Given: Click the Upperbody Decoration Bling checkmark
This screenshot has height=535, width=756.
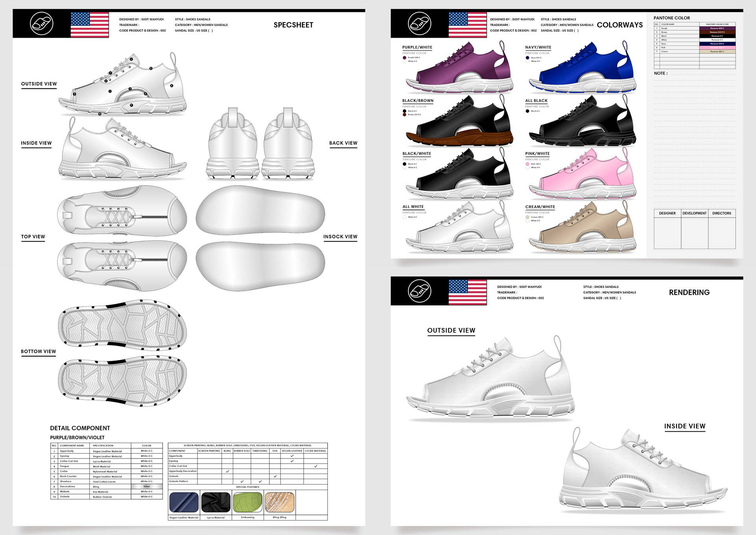Looking at the screenshot, I should pos(227,471).
